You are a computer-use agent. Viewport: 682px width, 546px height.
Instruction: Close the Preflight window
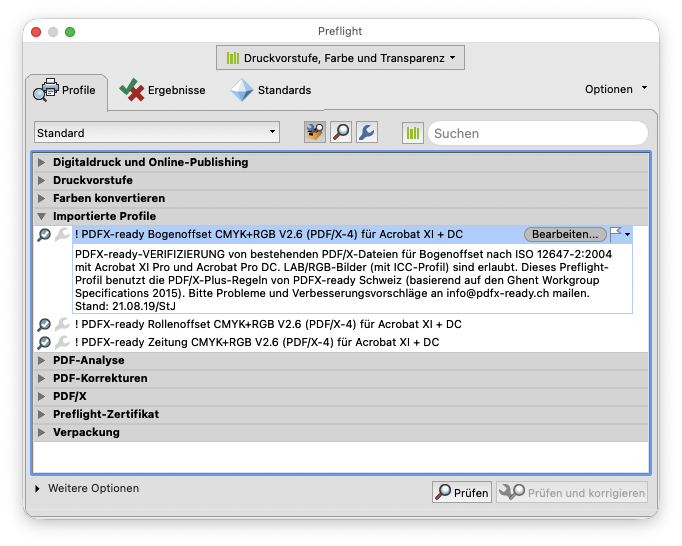(36, 32)
